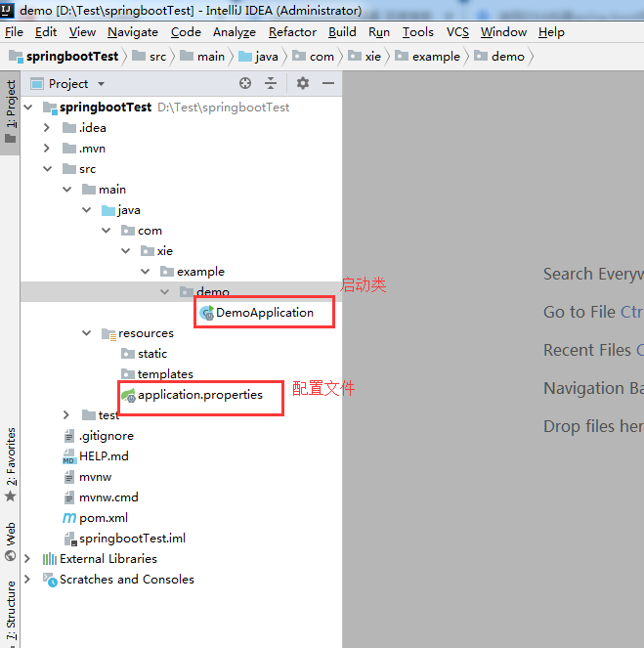The image size is (644, 648).
Task: Open the Help menu
Action: point(551,32)
